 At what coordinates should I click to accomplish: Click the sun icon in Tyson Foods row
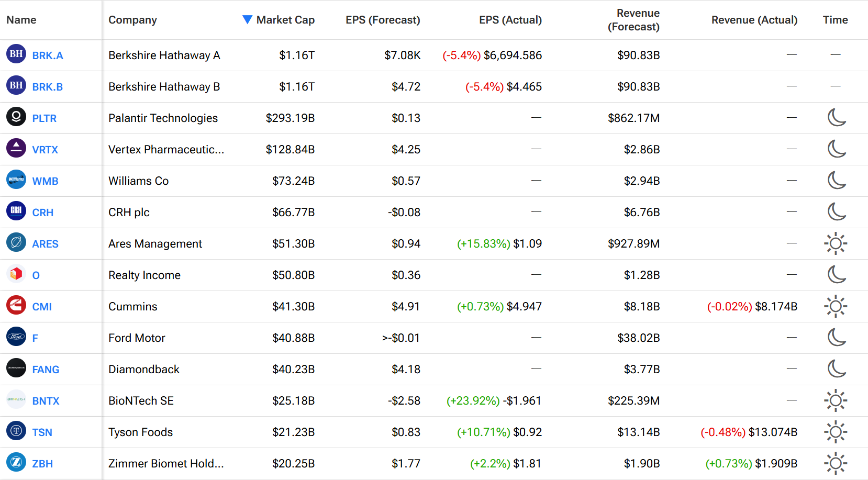click(x=836, y=432)
